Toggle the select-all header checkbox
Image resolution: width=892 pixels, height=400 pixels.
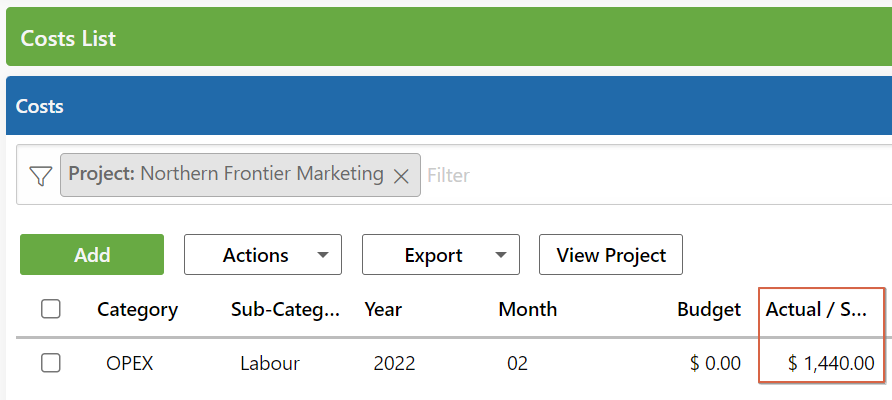(x=51, y=310)
